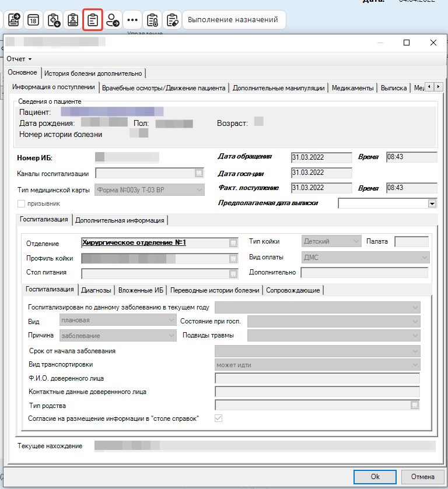Open the three-dots more options toolbar button

(132, 20)
